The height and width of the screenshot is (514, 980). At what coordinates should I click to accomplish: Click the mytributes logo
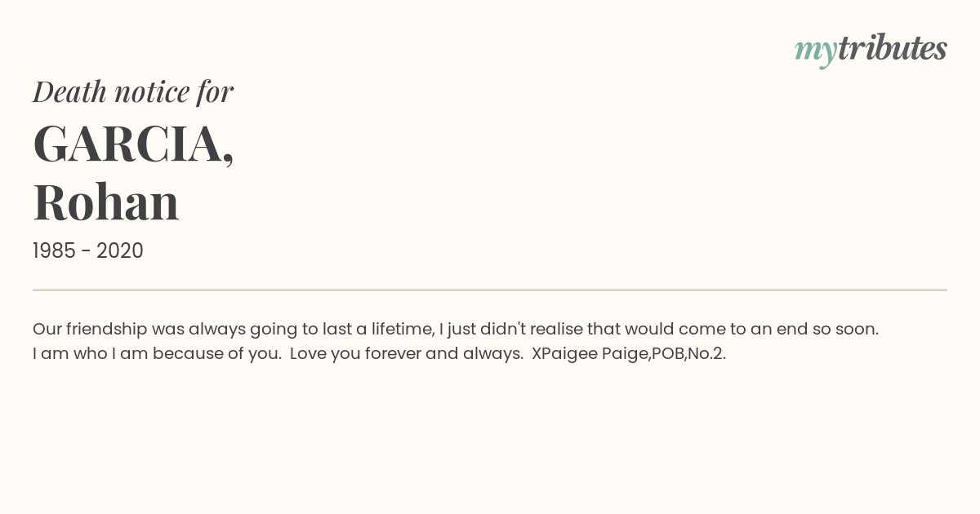point(871,50)
